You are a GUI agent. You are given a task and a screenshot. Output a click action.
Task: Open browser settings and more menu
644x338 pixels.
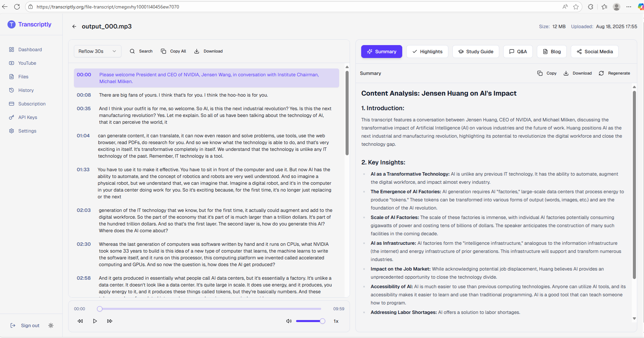tap(629, 7)
